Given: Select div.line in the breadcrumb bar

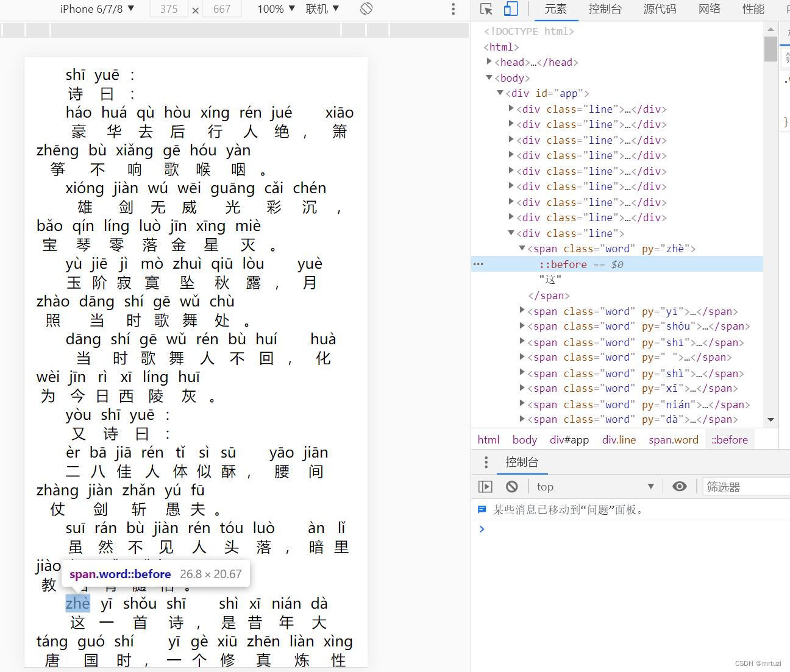Looking at the screenshot, I should (x=619, y=439).
